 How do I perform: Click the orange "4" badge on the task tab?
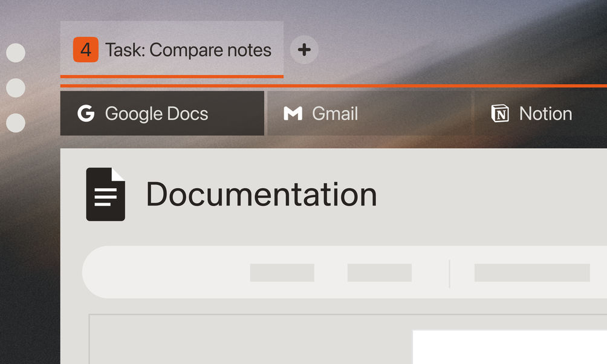(85, 50)
